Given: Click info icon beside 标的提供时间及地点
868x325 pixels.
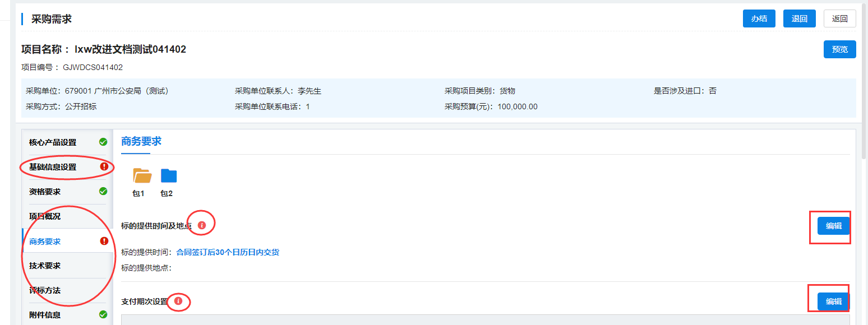Looking at the screenshot, I should click(x=202, y=225).
